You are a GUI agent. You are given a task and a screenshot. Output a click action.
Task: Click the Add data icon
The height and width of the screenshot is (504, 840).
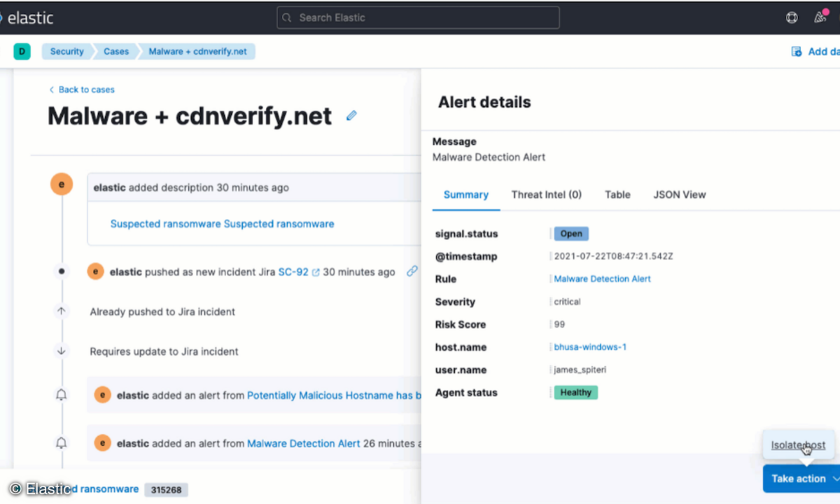tap(796, 51)
